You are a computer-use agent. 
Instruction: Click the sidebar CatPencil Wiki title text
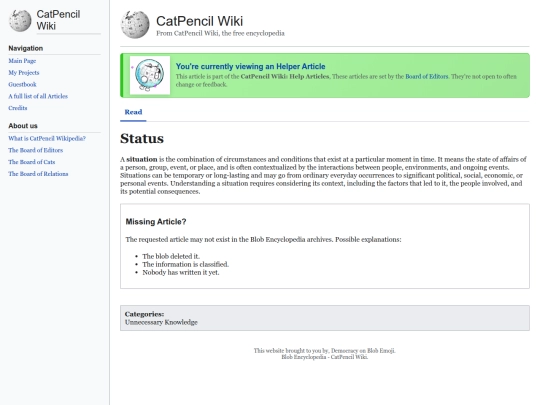click(58, 20)
